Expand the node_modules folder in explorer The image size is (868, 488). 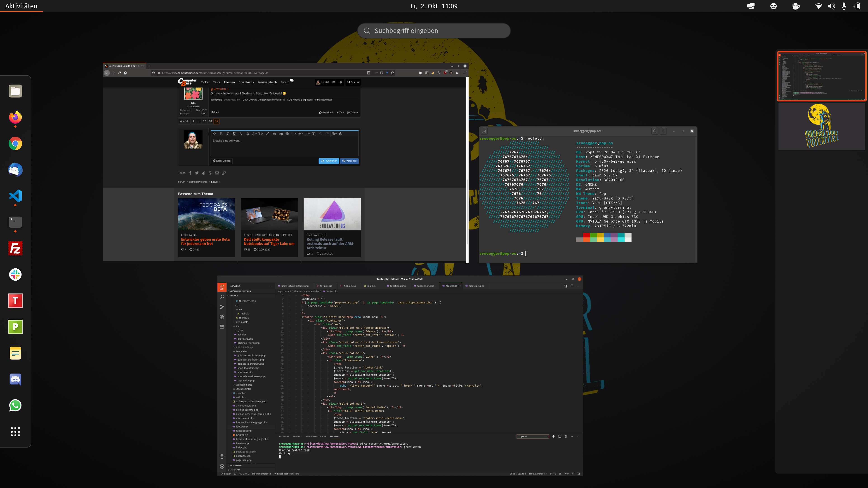pyautogui.click(x=244, y=347)
